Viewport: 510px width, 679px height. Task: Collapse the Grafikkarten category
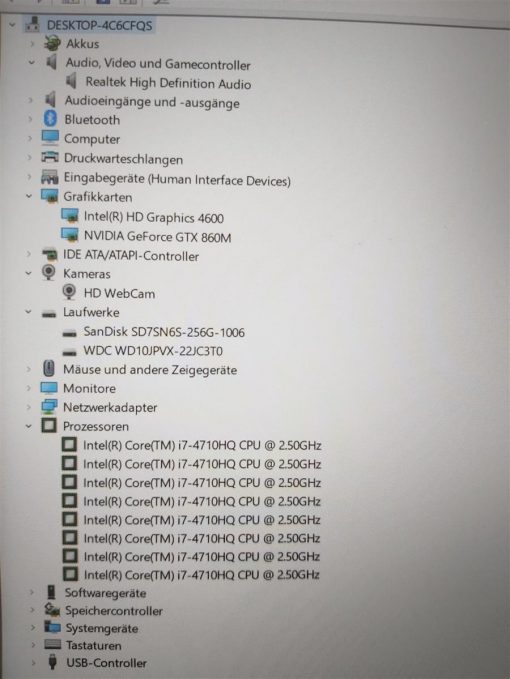(29, 196)
